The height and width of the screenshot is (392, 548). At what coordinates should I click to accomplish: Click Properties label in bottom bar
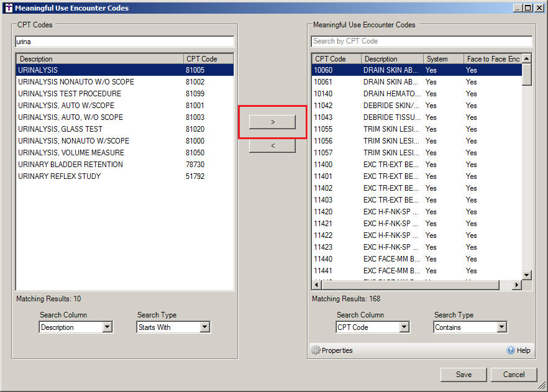coord(337,350)
